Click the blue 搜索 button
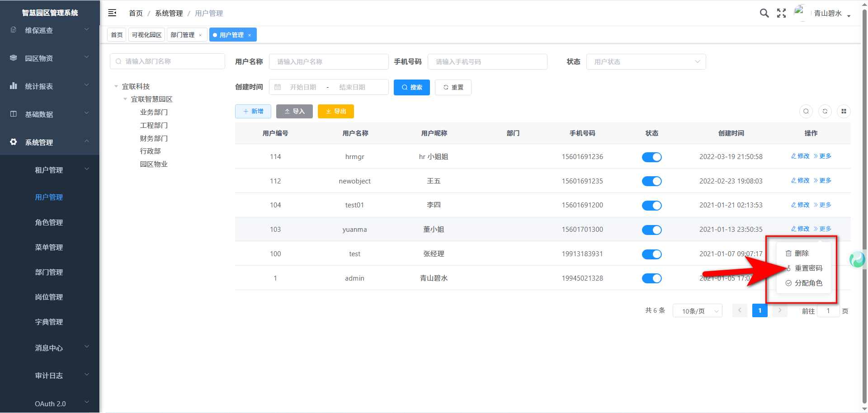868x413 pixels. (411, 87)
